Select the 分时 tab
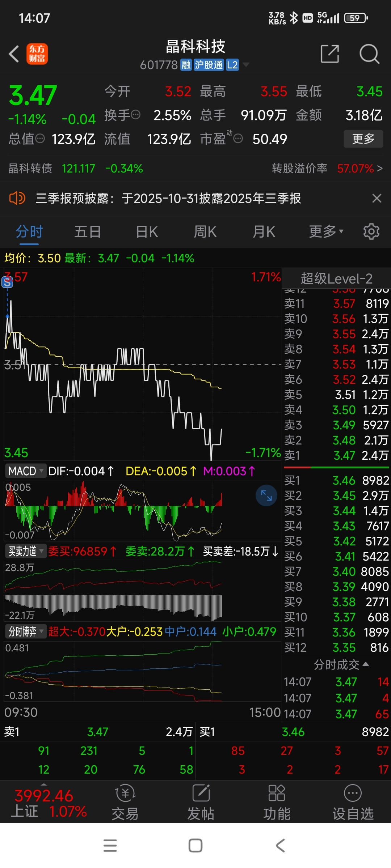 click(29, 231)
